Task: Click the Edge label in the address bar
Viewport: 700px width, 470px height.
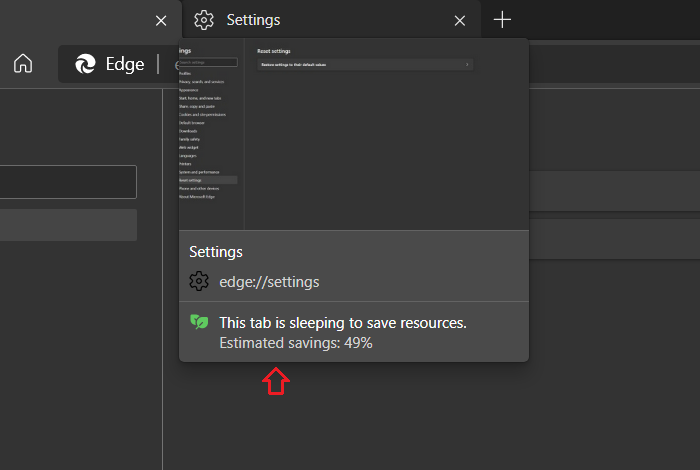Action: (x=125, y=64)
